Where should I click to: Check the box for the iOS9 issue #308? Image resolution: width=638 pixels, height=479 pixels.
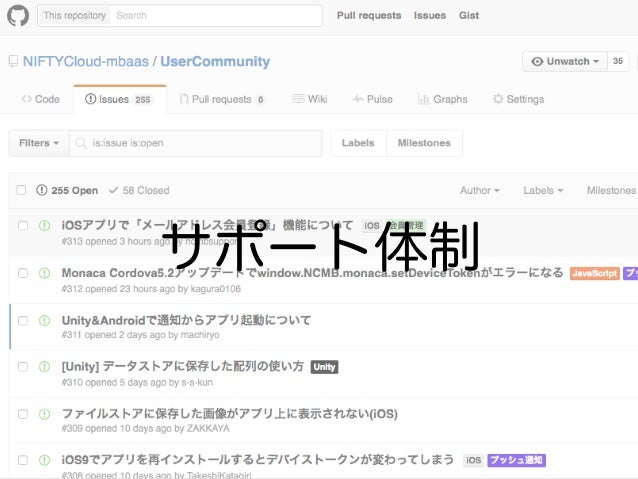click(x=23, y=460)
